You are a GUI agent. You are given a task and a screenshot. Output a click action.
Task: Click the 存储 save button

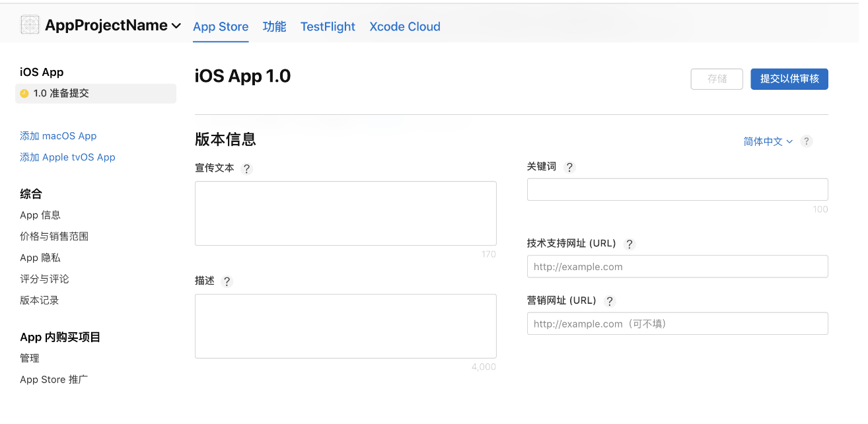click(x=717, y=79)
